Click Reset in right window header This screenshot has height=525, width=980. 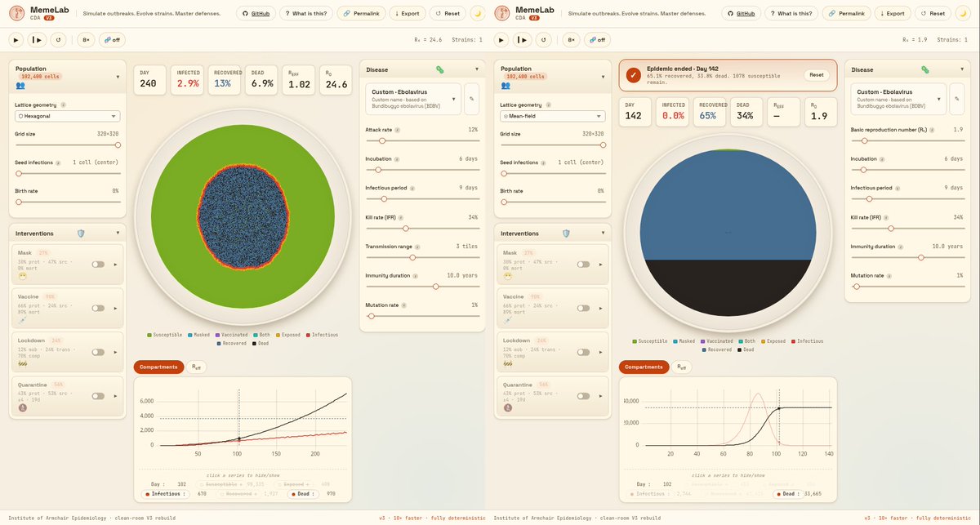pos(933,13)
